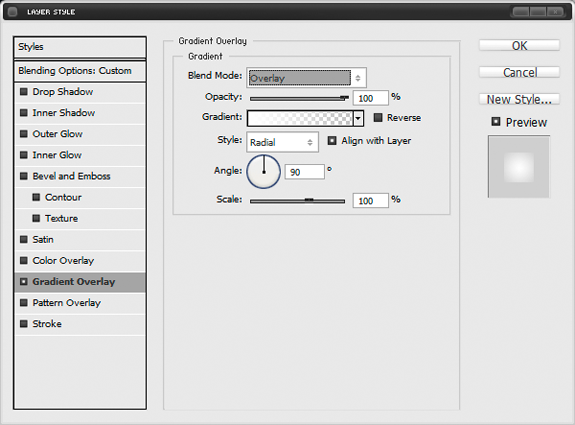Select the Gradient Overlay label

pos(74,282)
